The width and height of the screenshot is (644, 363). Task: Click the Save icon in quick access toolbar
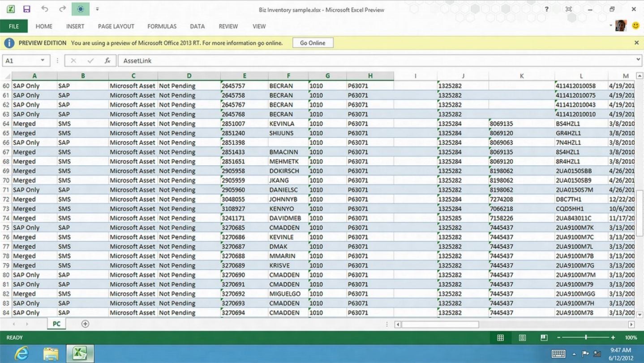27,9
